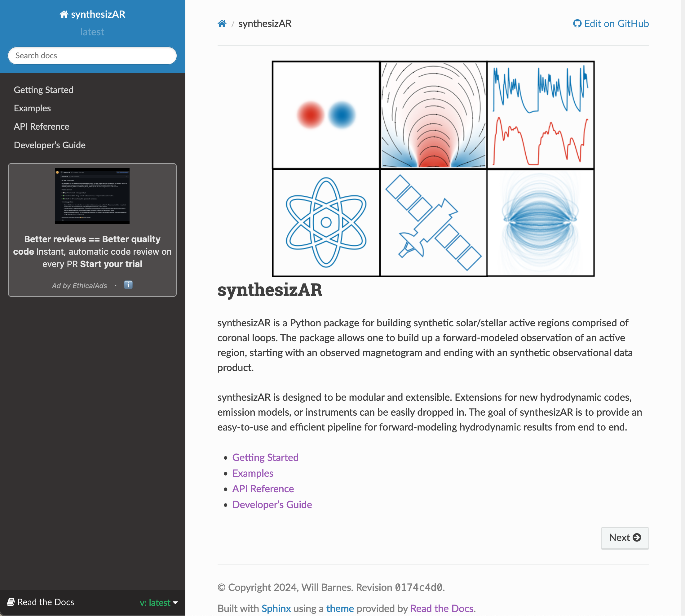Viewport: 685px width, 616px height.
Task: Click the EthicalAds info icon
Action: 128,285
